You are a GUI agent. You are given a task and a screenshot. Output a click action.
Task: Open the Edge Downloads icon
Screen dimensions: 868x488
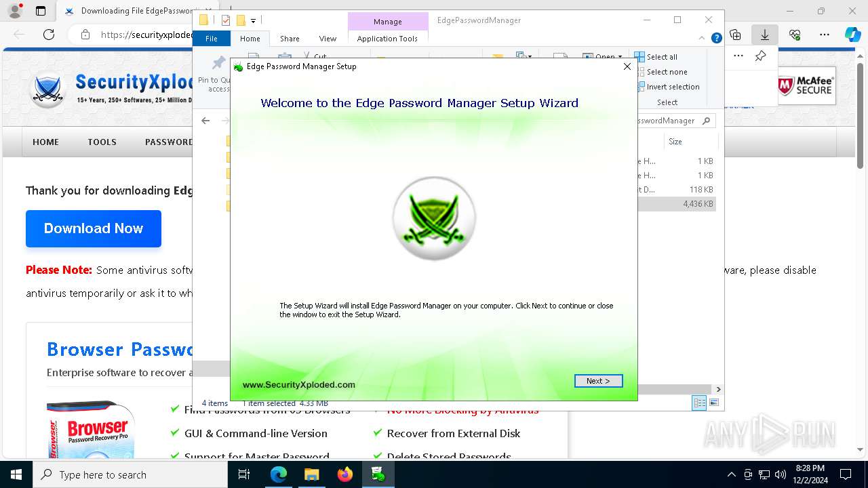(x=765, y=35)
